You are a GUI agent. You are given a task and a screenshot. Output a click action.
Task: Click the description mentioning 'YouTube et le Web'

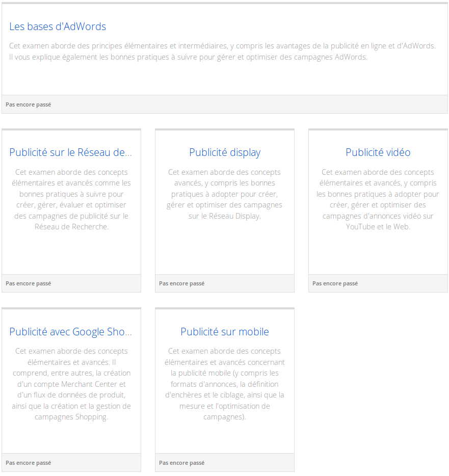pos(378,199)
